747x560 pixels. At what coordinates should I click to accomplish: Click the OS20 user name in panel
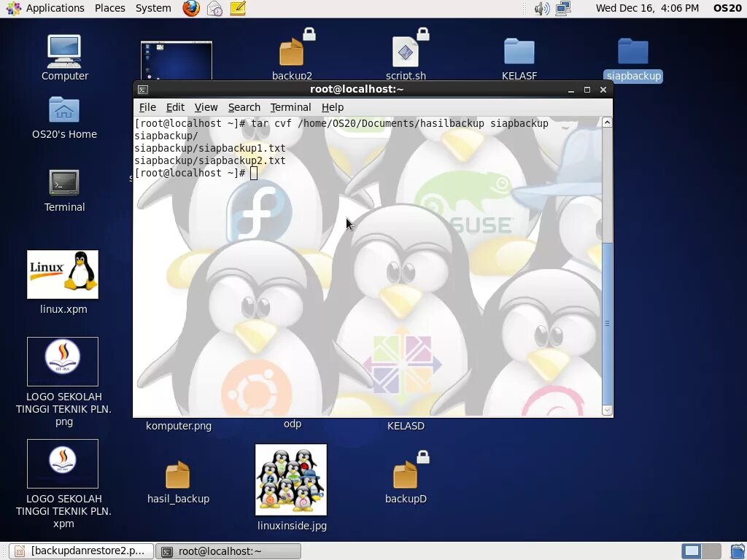pos(727,8)
